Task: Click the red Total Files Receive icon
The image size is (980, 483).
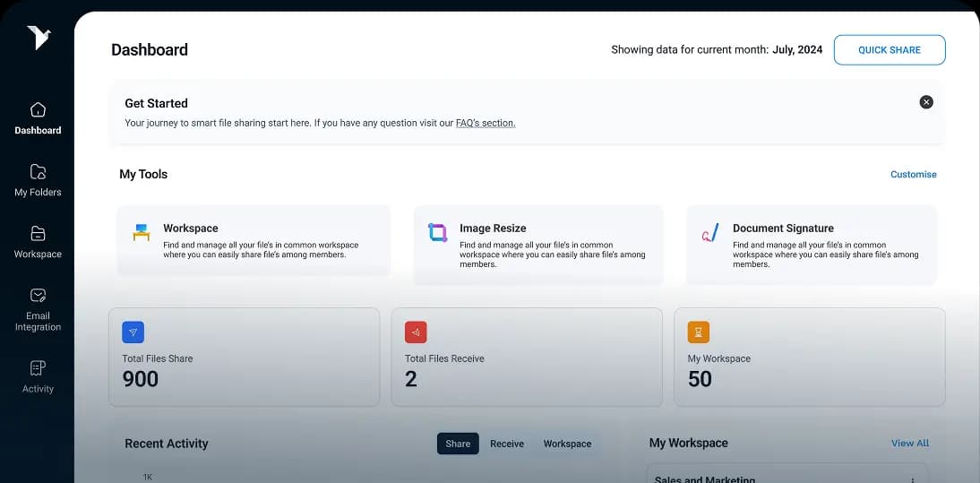Action: click(416, 332)
